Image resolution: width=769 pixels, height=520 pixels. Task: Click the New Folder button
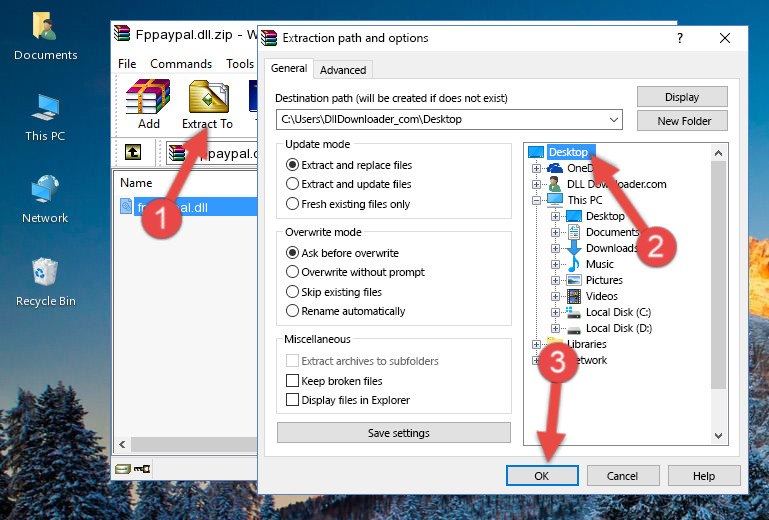point(682,121)
